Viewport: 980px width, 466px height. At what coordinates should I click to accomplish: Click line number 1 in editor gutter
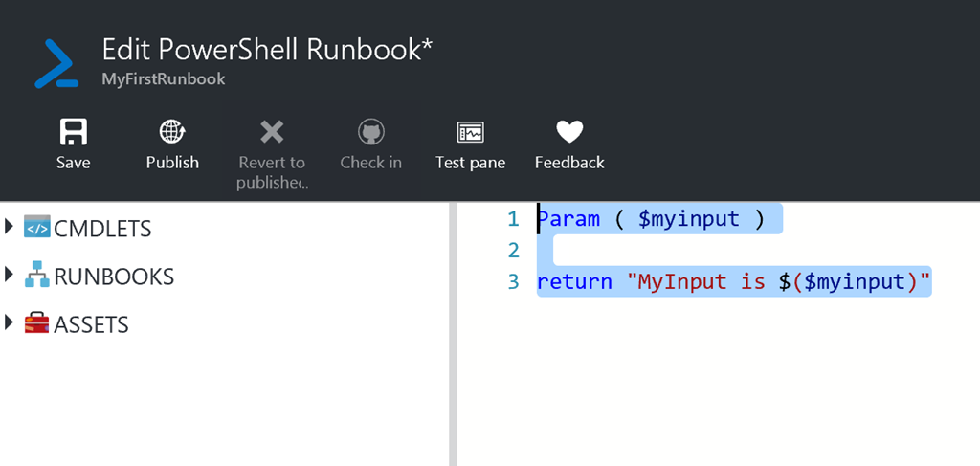[513, 219]
